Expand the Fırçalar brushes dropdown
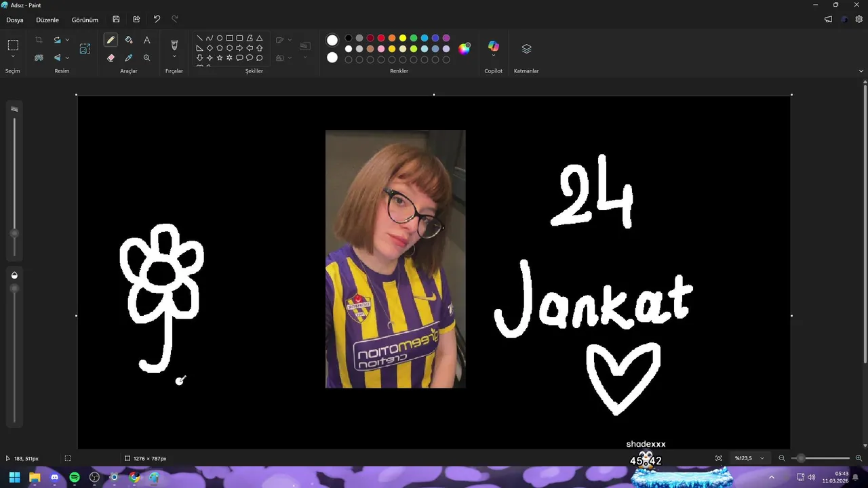 pos(174,57)
